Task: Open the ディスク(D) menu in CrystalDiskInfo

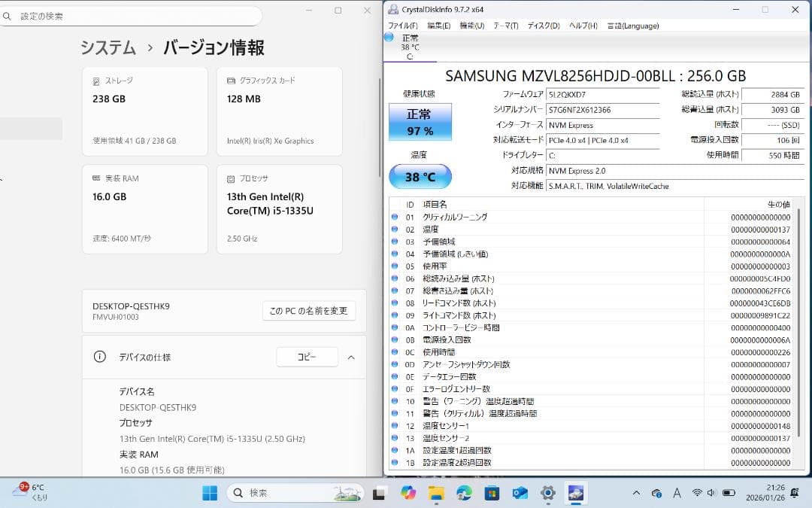Action: (x=543, y=25)
